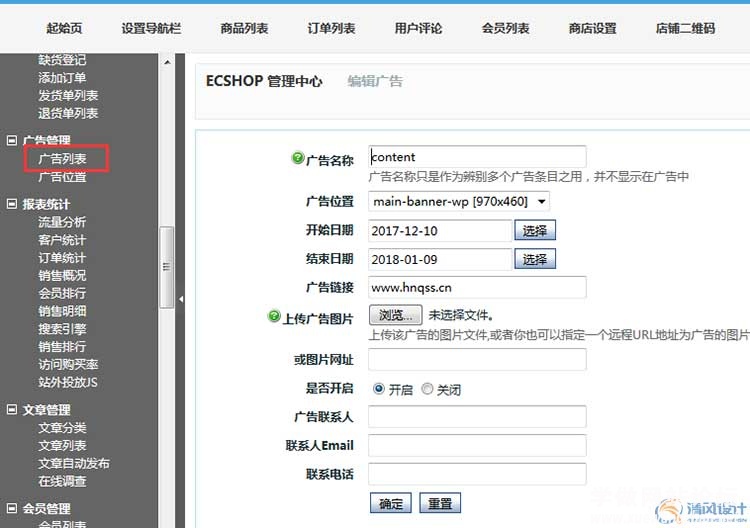Viewport: 750px width, 528px height.
Task: Click the 重置 reset button
Action: coord(439,504)
